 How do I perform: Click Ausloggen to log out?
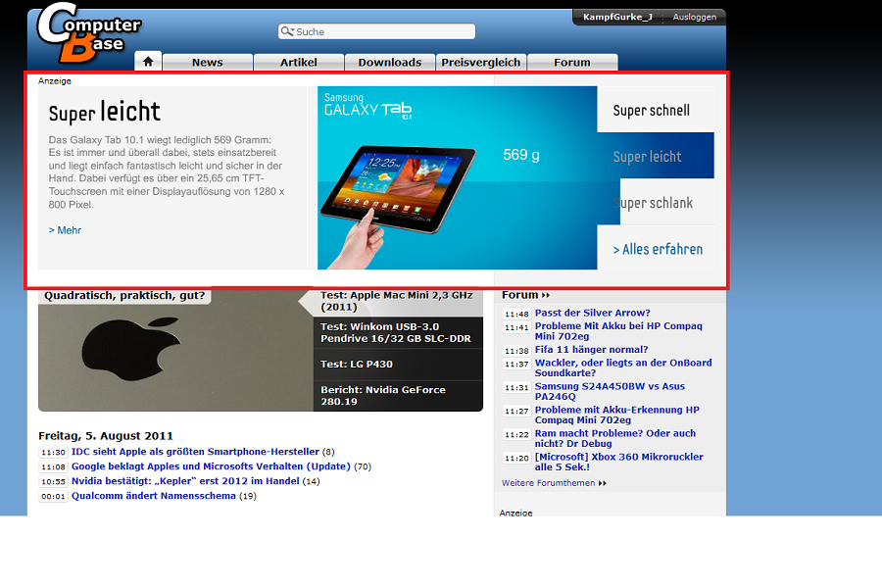pyautogui.click(x=695, y=17)
